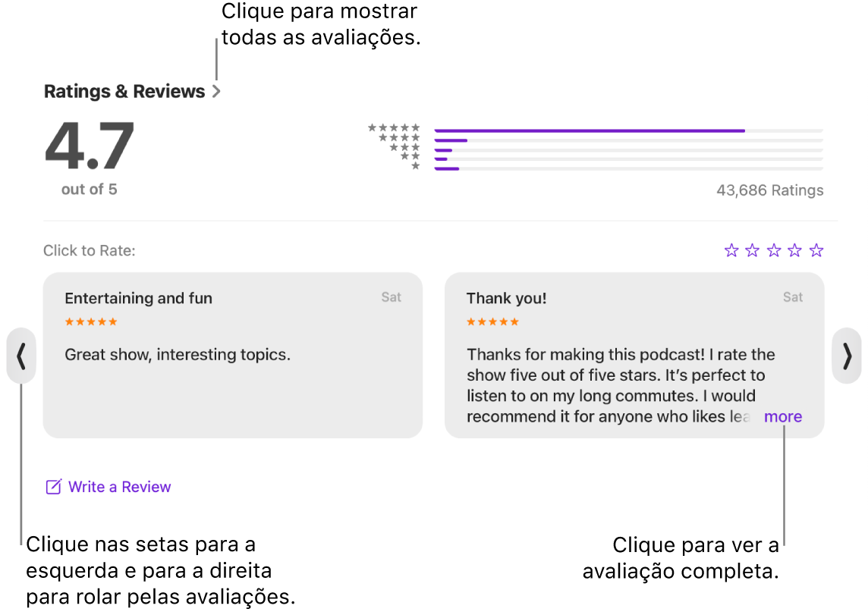Screen dimensions: 868x615
Task: Click orange stars on Entertaining and fun review
Action: pyautogui.click(x=91, y=322)
